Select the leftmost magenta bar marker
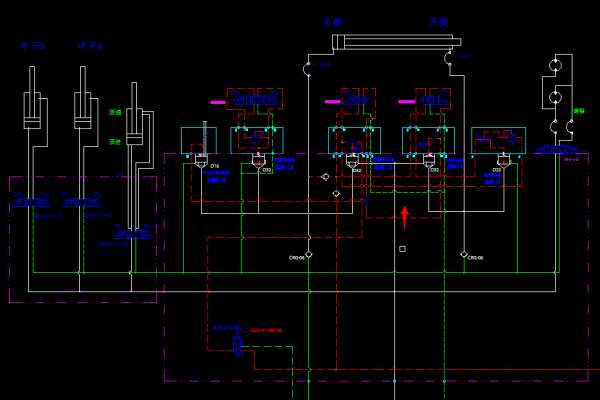The height and width of the screenshot is (400, 600). pyautogui.click(x=217, y=102)
